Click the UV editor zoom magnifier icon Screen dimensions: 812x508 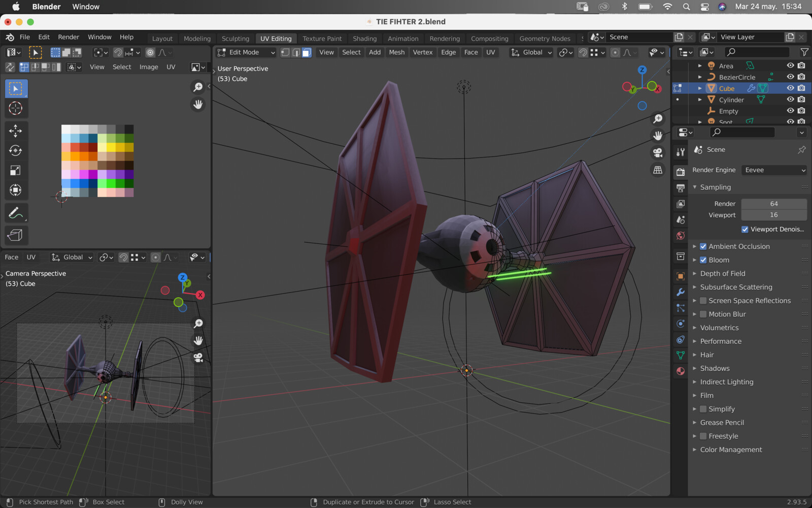[x=198, y=87]
